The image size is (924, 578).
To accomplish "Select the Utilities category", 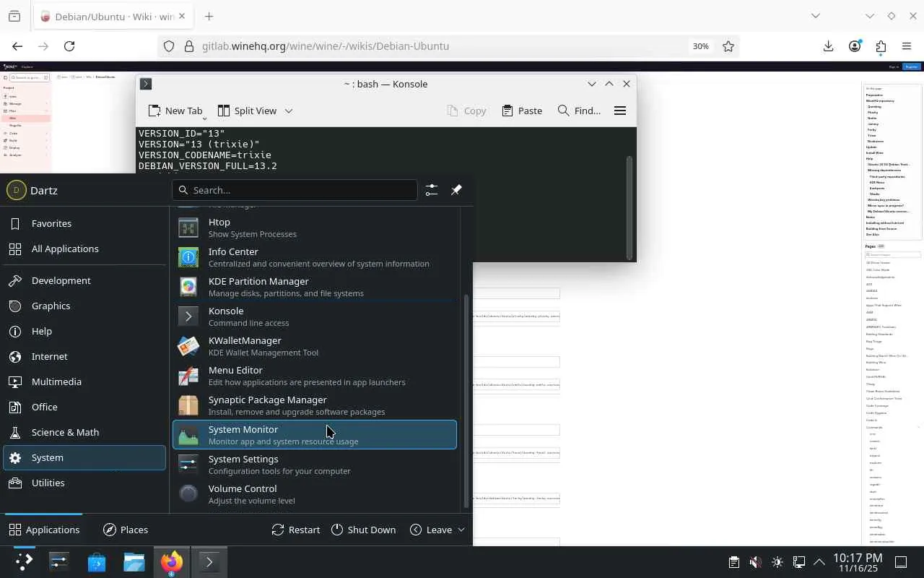I will tap(84, 483).
